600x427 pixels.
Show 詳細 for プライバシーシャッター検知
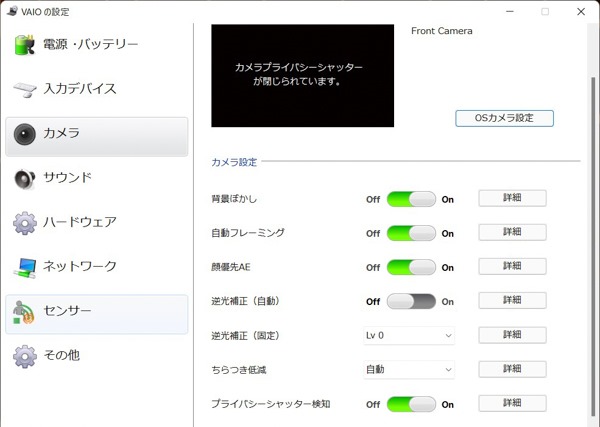click(512, 403)
